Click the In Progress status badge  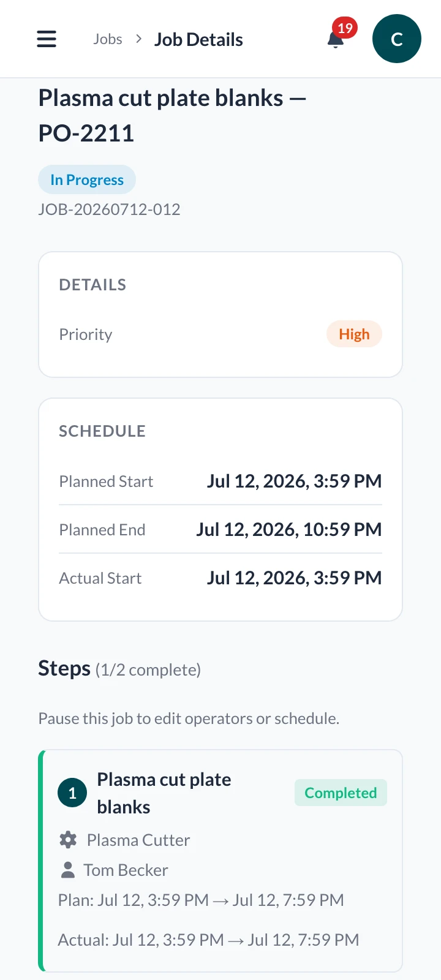[87, 179]
